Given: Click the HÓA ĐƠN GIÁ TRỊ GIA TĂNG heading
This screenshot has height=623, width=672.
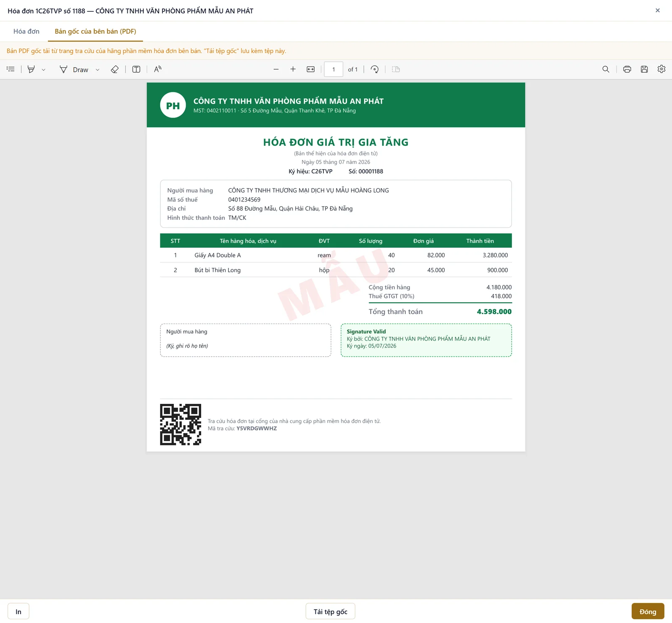Looking at the screenshot, I should [x=336, y=142].
